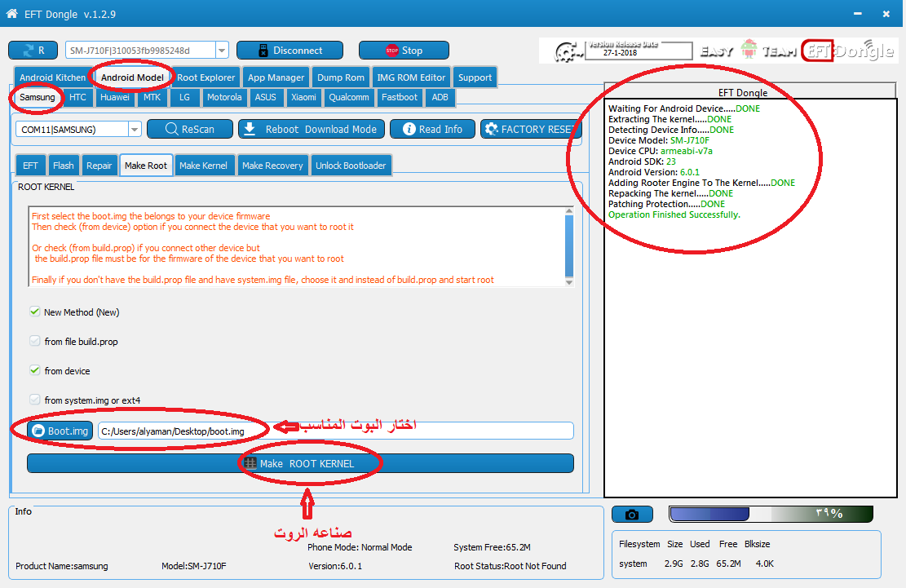Expand the device serial dropdown
Image resolution: width=906 pixels, height=588 pixels.
pyautogui.click(x=222, y=51)
